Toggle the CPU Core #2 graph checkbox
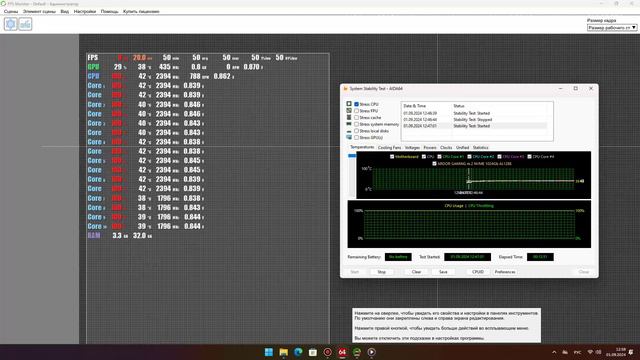Image resolution: width=640 pixels, height=360 pixels. click(469, 157)
